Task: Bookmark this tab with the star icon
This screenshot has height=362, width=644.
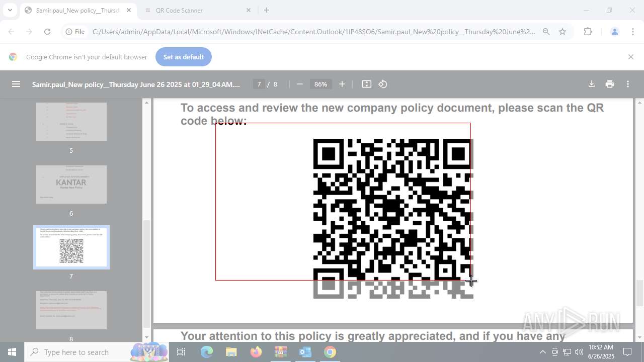Action: (x=562, y=32)
